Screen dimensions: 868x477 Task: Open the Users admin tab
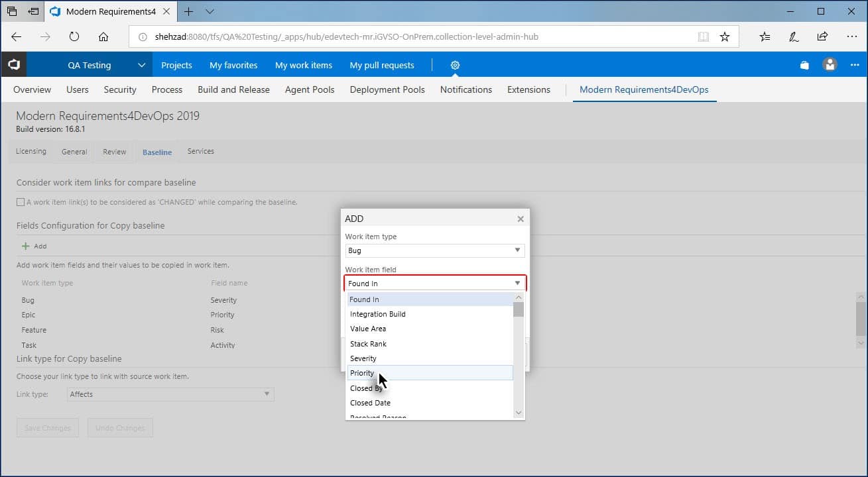point(78,89)
